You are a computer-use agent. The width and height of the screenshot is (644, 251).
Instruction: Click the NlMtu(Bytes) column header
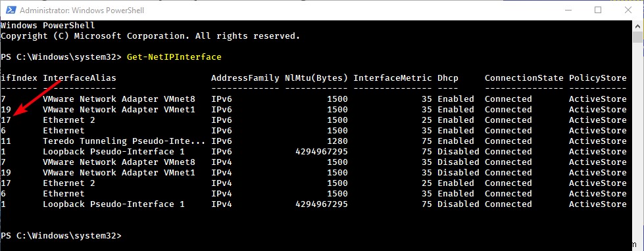(x=316, y=78)
